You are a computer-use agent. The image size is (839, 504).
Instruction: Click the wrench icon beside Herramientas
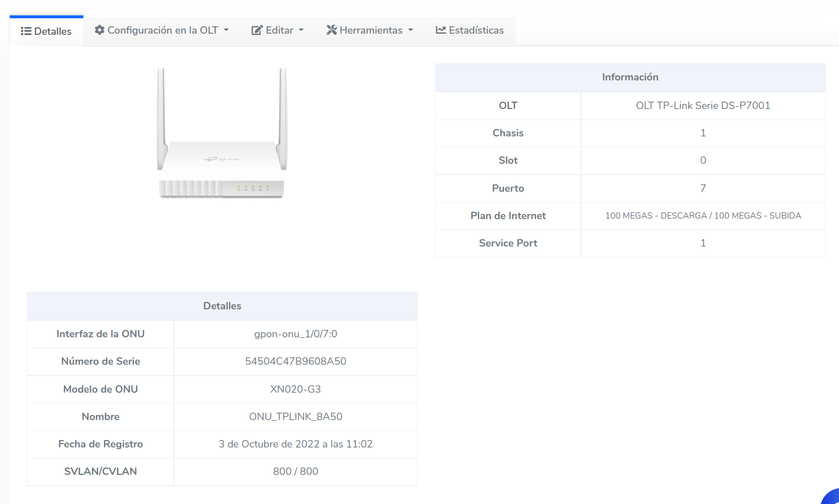[331, 30]
